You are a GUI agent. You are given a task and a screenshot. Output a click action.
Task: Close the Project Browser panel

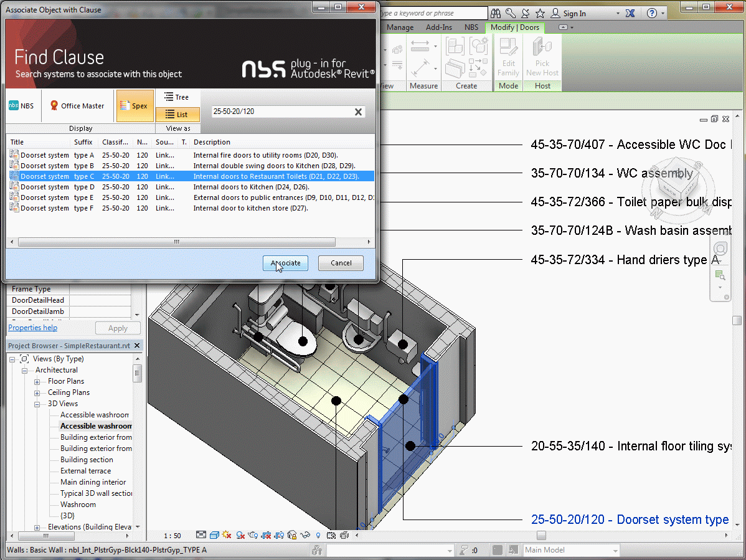(137, 346)
